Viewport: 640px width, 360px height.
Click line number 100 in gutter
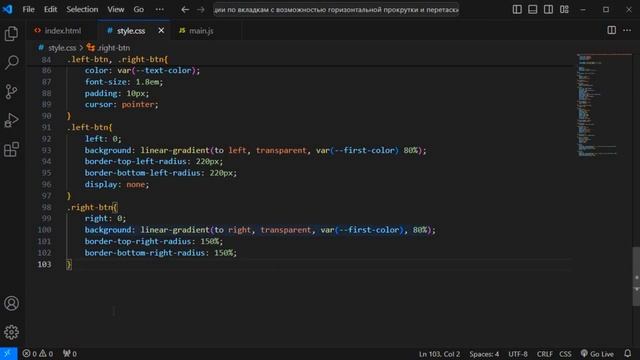[x=44, y=230]
